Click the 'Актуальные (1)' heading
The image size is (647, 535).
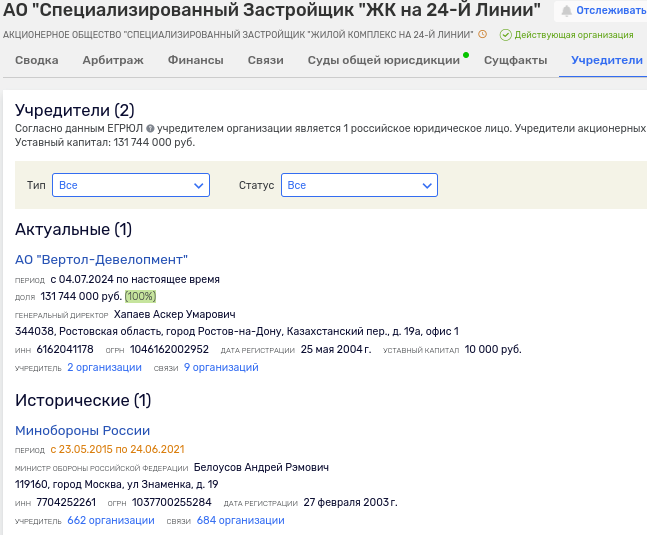point(73,229)
